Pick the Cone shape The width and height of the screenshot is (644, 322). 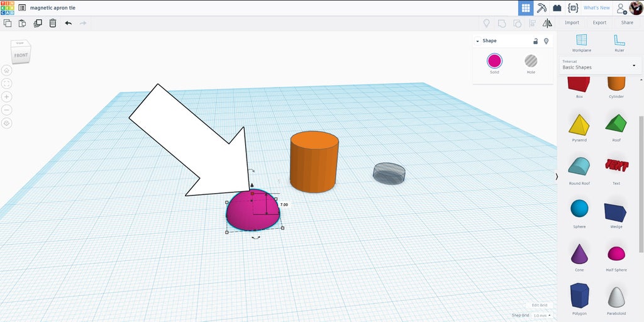point(579,257)
